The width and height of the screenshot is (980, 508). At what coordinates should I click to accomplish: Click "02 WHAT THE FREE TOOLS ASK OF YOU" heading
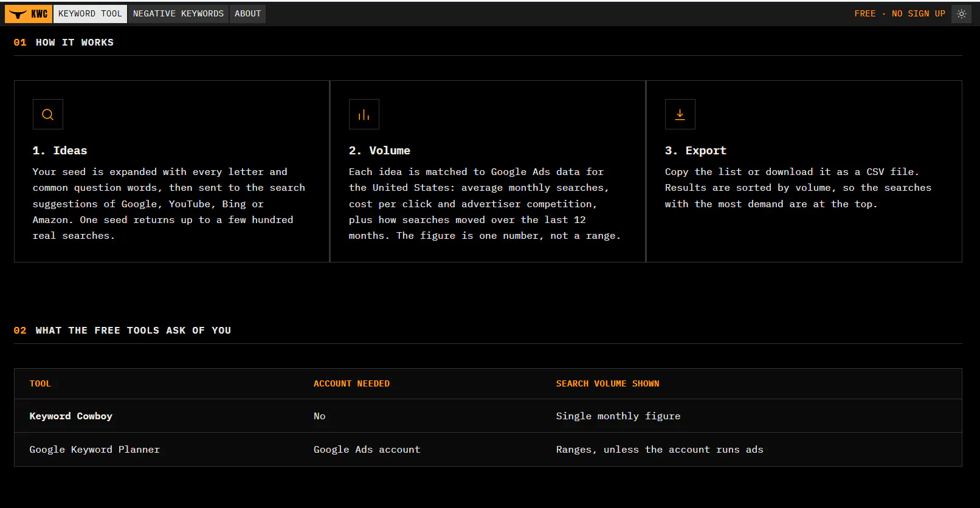click(122, 331)
